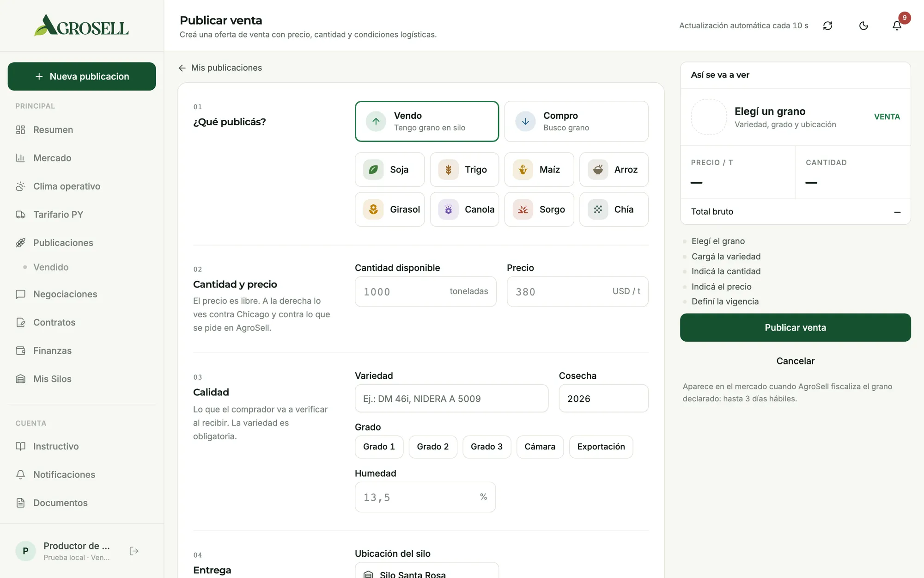The image size is (924, 578).
Task: Click the Documentos file icon
Action: click(20, 503)
